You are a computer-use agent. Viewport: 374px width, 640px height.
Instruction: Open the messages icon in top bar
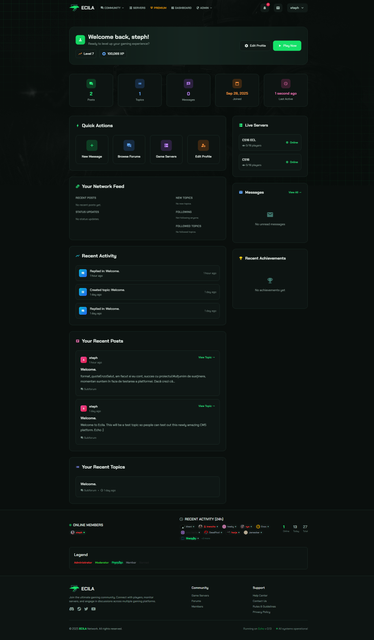pos(278,8)
